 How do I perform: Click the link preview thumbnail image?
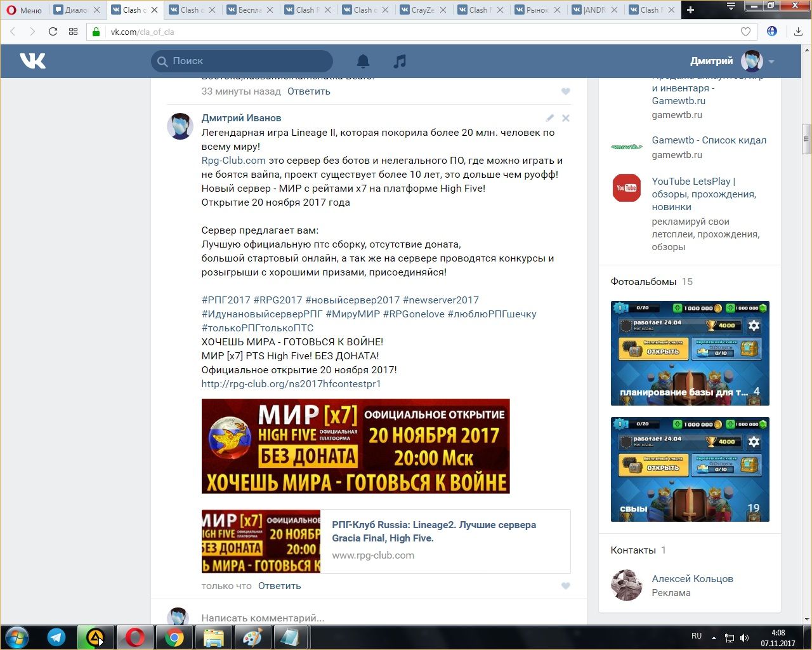coord(261,541)
